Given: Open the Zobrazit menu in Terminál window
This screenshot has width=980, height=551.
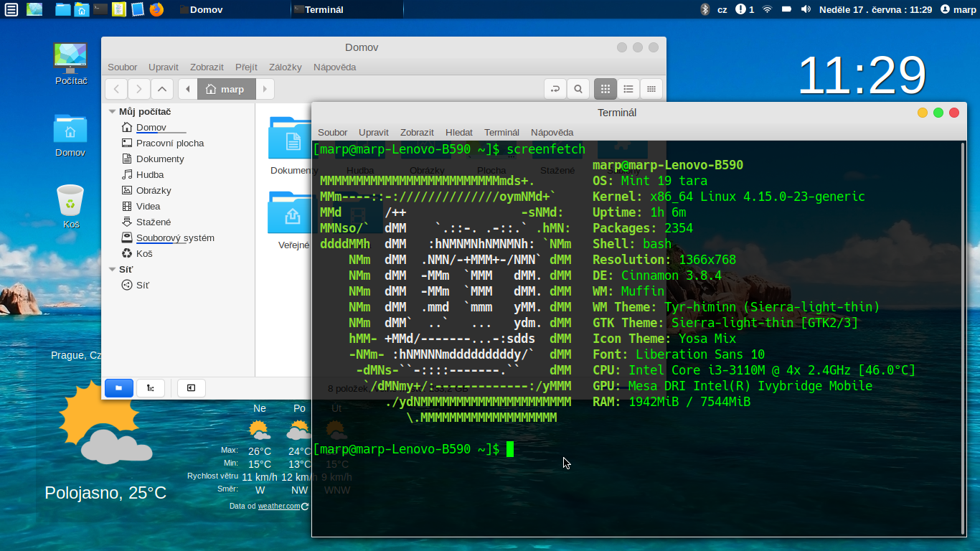Looking at the screenshot, I should (x=417, y=132).
